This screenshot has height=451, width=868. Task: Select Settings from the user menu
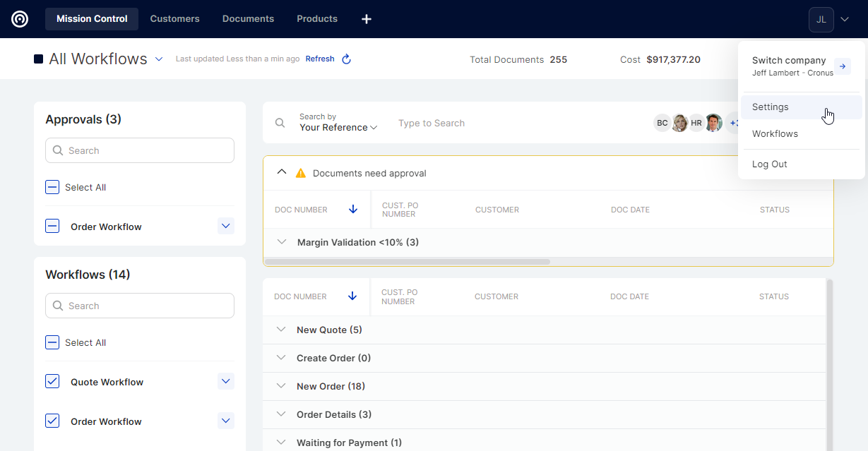tap(771, 107)
